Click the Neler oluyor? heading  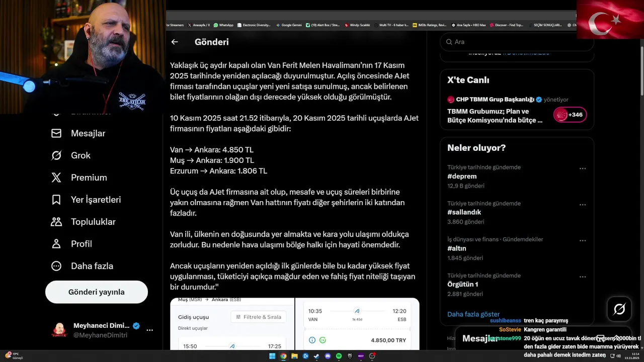click(x=476, y=148)
